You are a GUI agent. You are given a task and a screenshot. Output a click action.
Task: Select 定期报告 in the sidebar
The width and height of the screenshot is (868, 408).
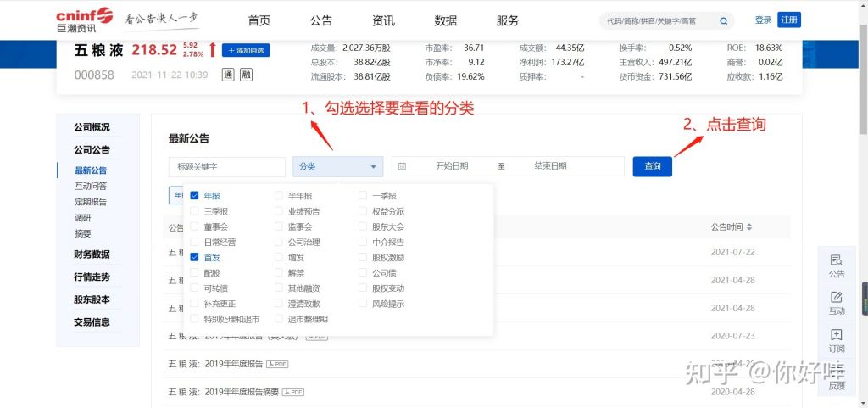coord(91,202)
